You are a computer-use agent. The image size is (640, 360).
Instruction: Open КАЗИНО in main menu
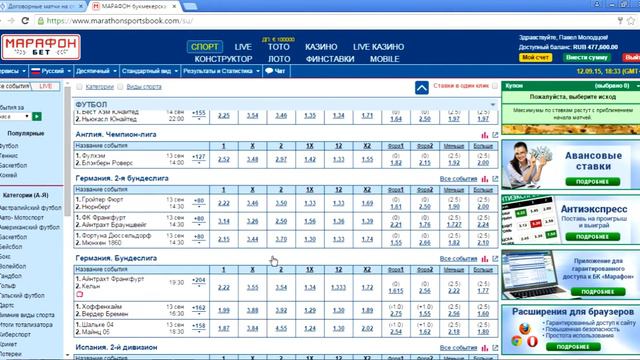[x=321, y=47]
